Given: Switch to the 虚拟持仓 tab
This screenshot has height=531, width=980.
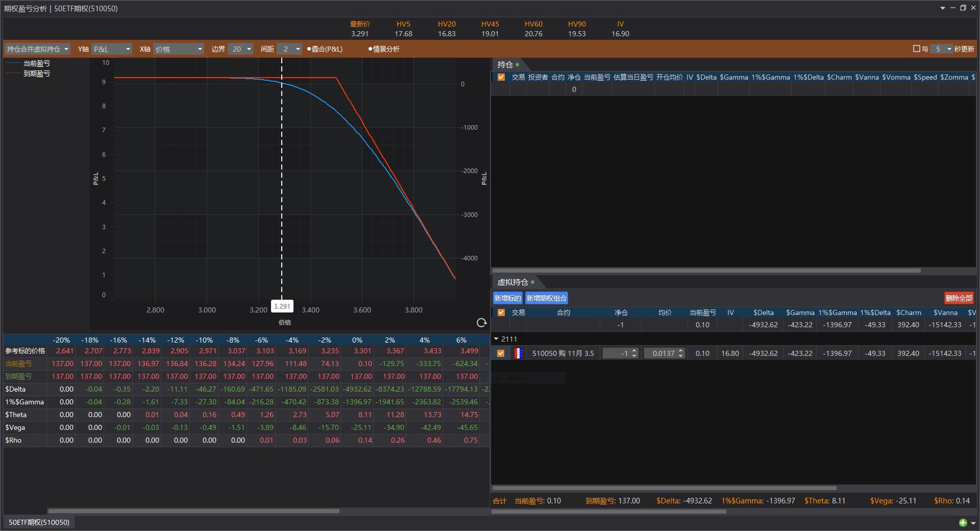Looking at the screenshot, I should pyautogui.click(x=513, y=282).
